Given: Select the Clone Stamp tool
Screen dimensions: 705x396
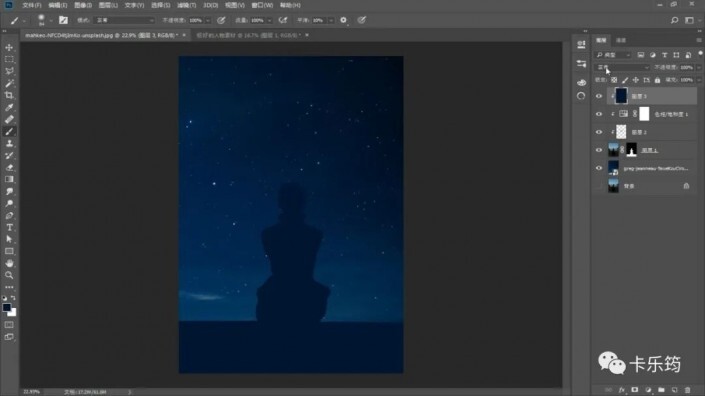Looking at the screenshot, I should 9,143.
